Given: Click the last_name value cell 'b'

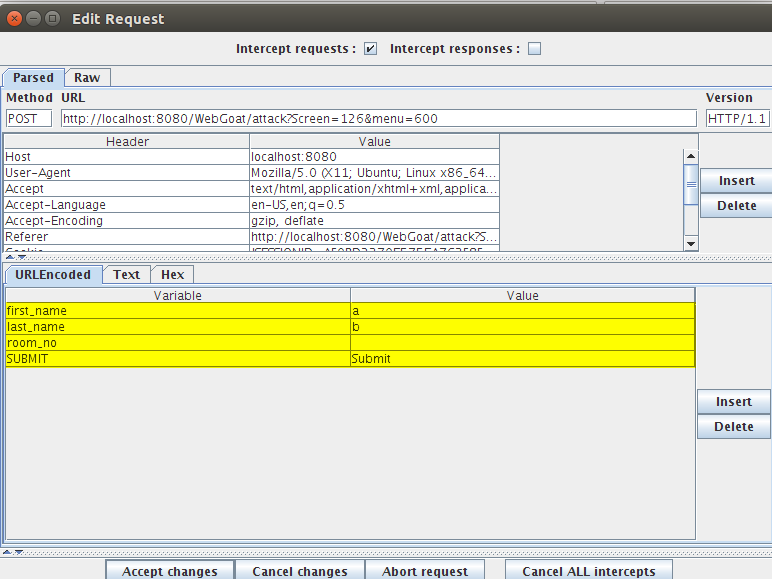Looking at the screenshot, I should coord(522,327).
